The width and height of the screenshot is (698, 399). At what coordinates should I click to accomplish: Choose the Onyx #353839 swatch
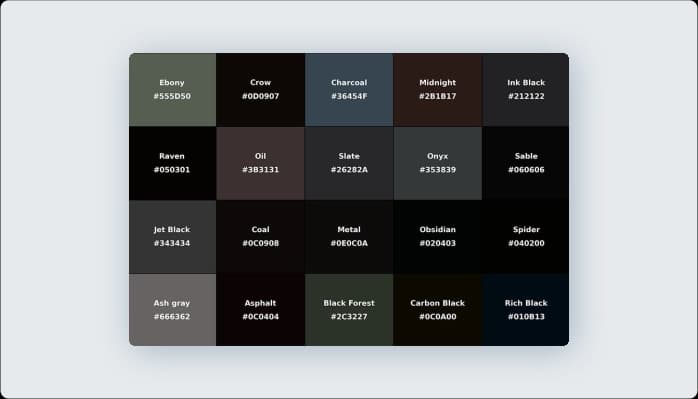(x=438, y=163)
